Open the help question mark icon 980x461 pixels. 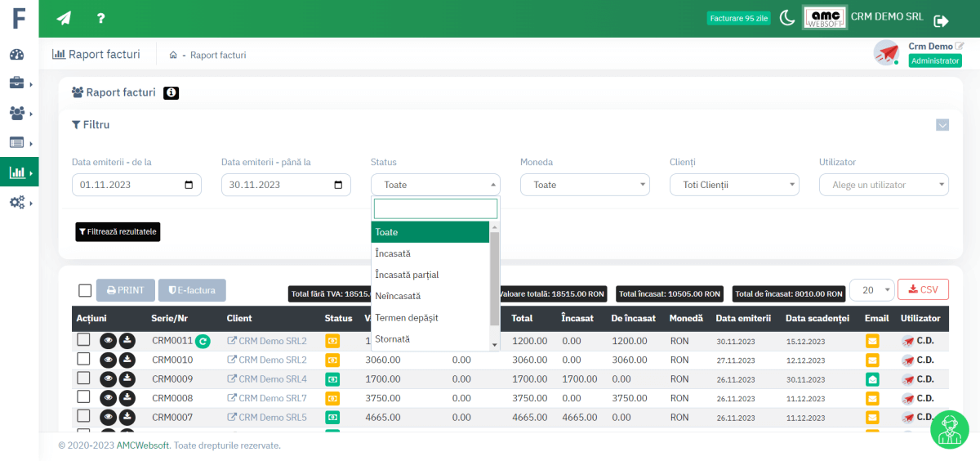click(x=100, y=18)
